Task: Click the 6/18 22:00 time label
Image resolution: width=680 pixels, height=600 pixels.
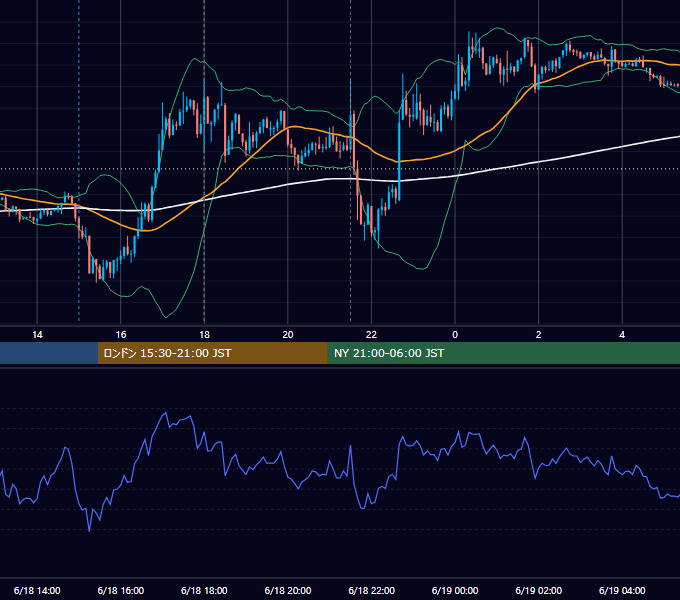Action: (x=372, y=590)
